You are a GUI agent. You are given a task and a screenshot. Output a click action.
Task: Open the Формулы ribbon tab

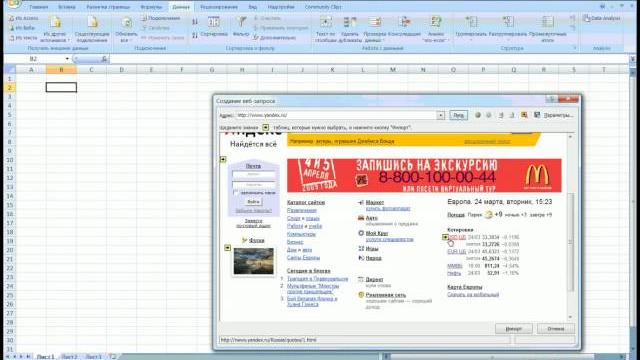point(151,7)
